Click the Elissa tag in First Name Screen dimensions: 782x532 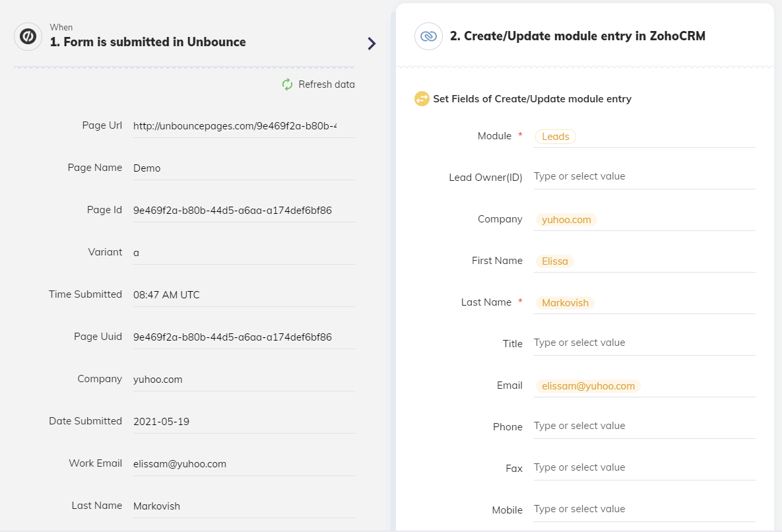[x=554, y=261]
